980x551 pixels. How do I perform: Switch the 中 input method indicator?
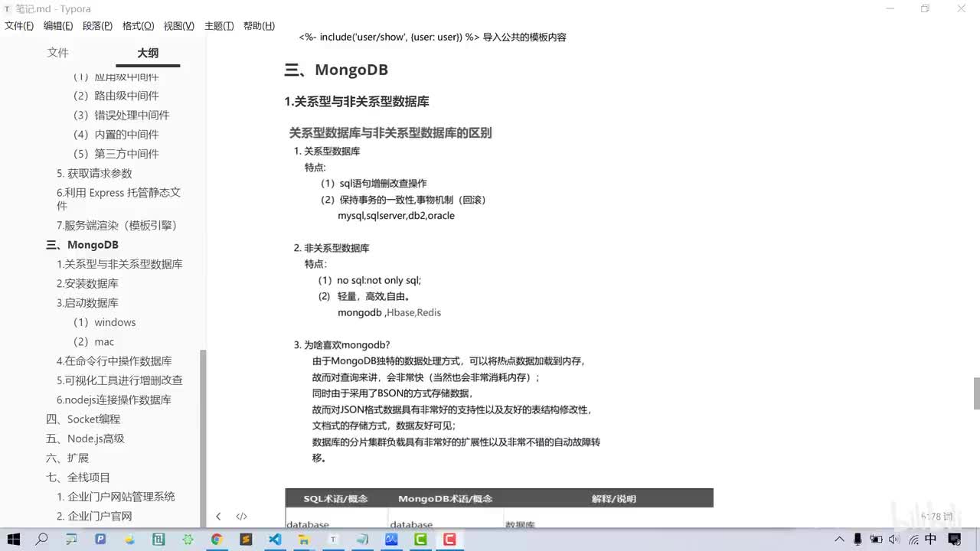pos(931,540)
